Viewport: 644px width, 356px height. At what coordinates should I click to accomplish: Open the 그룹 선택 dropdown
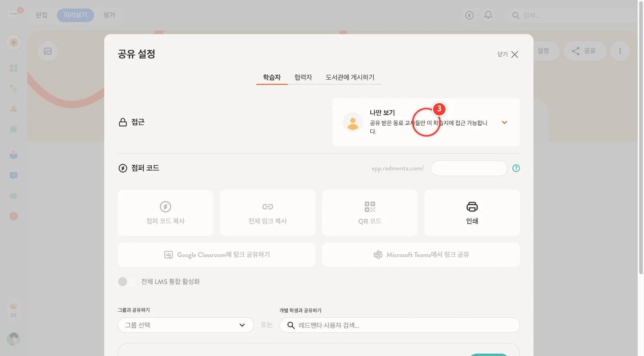coord(186,325)
